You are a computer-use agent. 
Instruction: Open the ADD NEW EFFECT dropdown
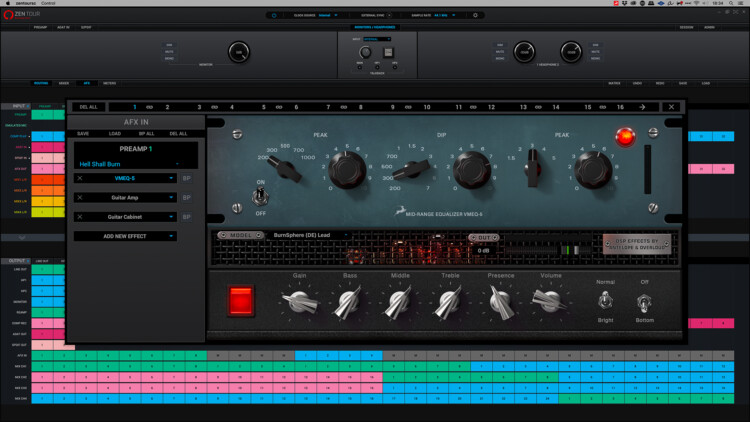click(x=125, y=236)
